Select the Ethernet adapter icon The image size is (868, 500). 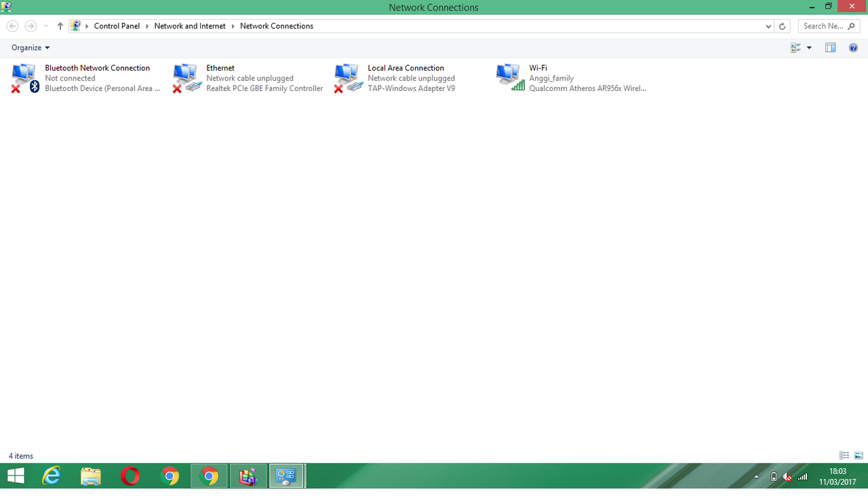click(x=186, y=78)
